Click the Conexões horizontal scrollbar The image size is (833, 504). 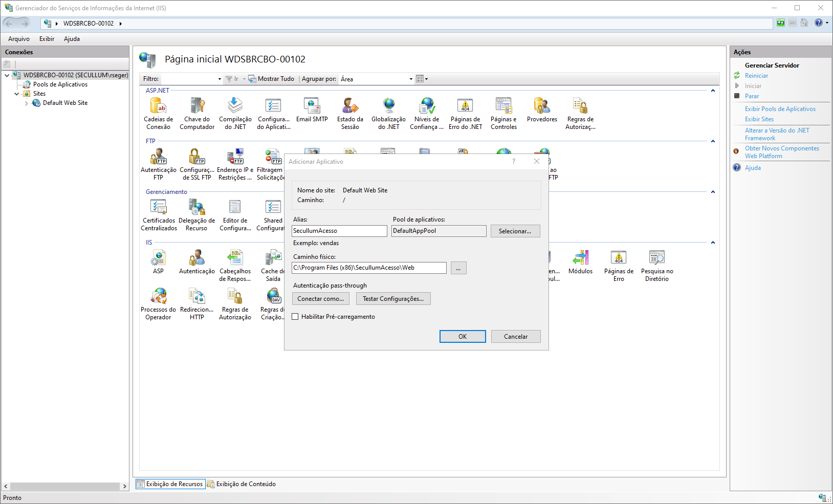(65, 486)
